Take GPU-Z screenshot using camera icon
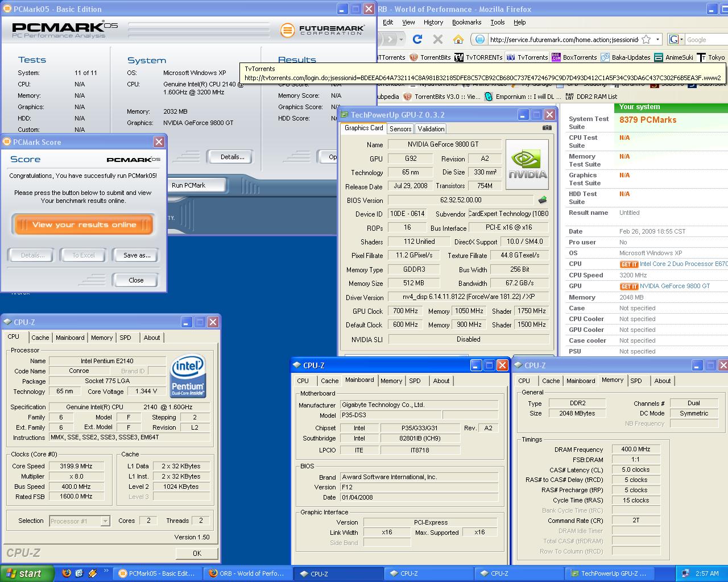 click(547, 128)
